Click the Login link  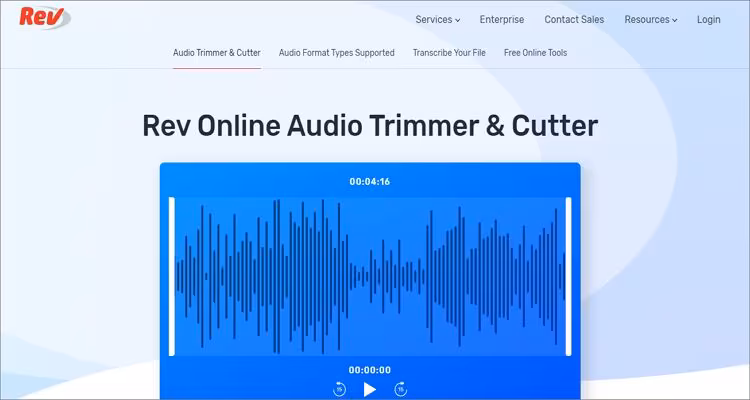tap(708, 20)
